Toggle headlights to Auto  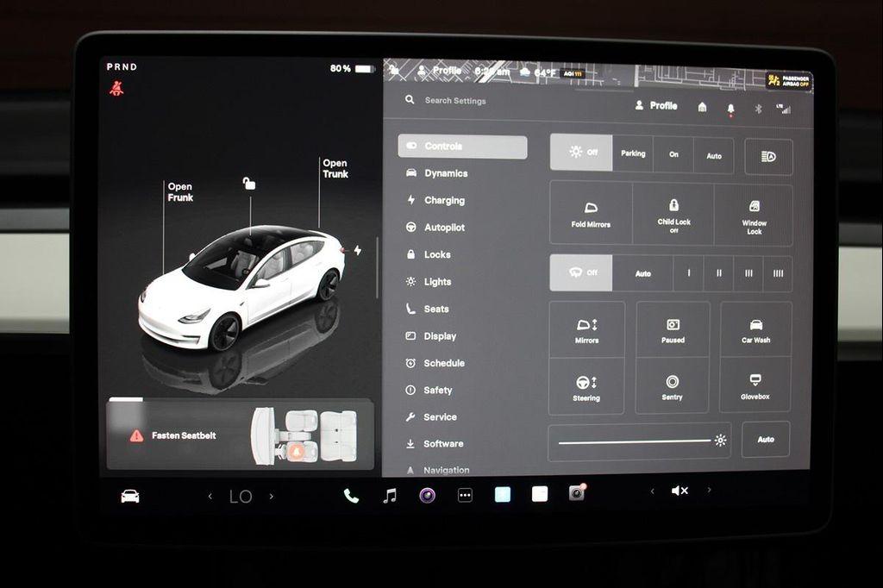coord(713,153)
